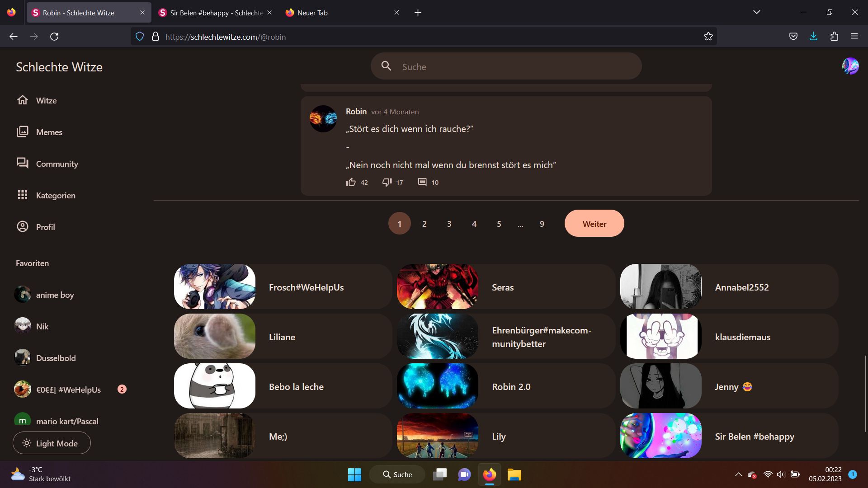Show hidden system tray icons chevron
The height and width of the screenshot is (488, 868).
click(x=738, y=474)
